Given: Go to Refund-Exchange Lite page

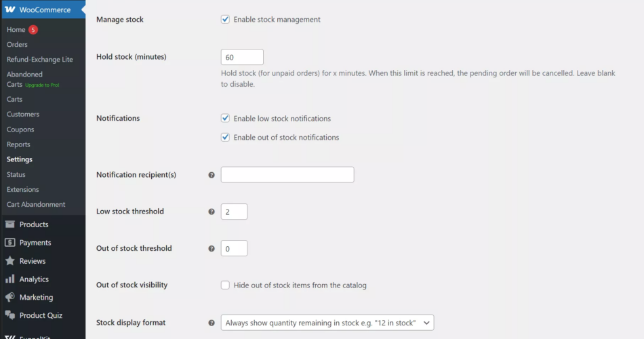Looking at the screenshot, I should (x=39, y=60).
